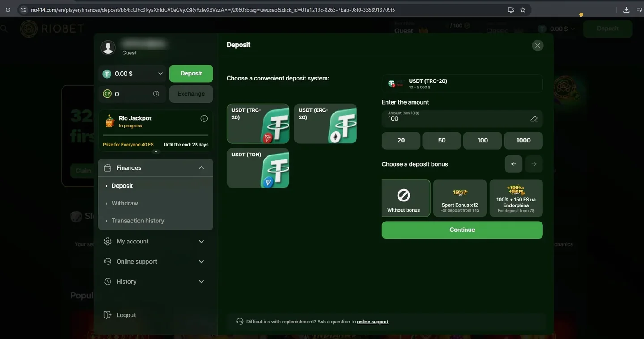Click the browser reload icon
The width and height of the screenshot is (644, 339).
tap(8, 9)
